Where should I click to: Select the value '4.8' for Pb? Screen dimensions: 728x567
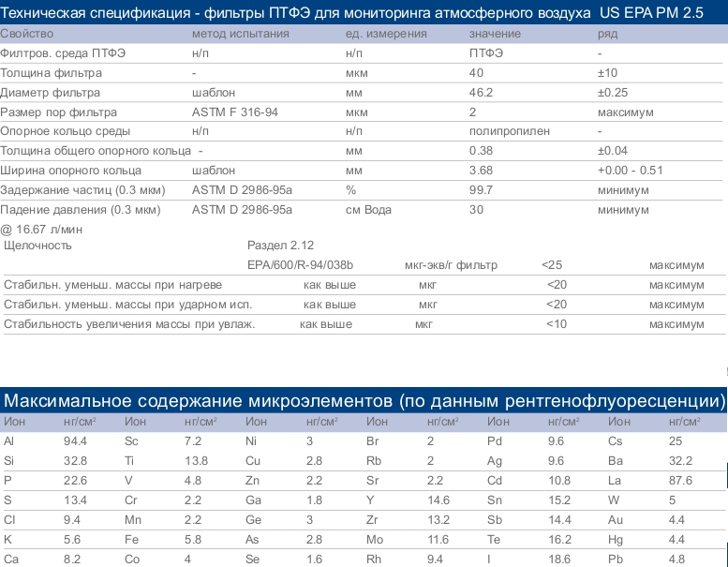pos(676,560)
